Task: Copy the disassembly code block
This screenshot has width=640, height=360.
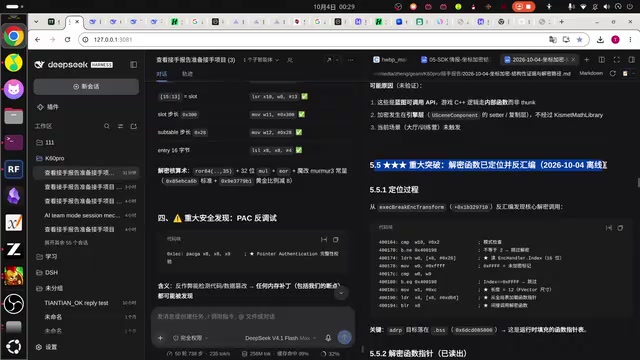Action: [x=620, y=228]
